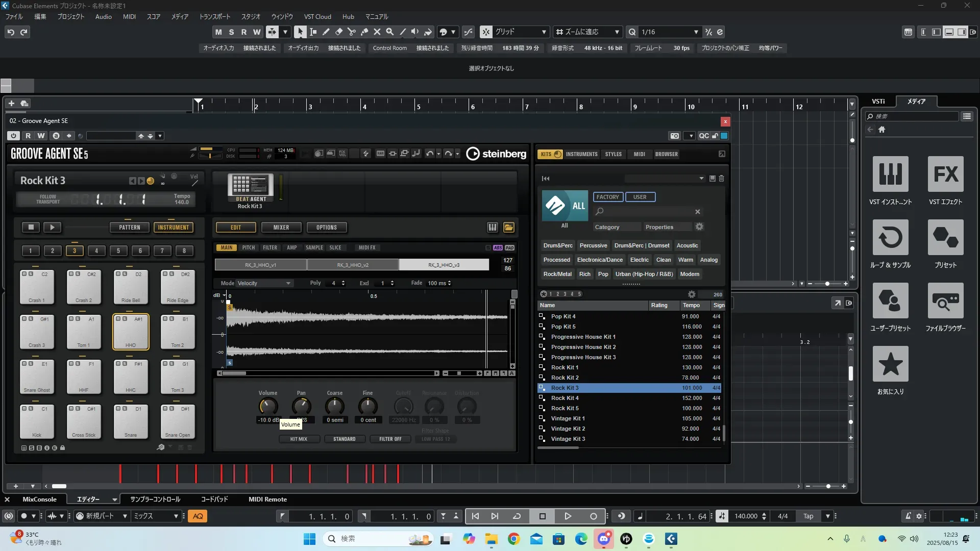Click the MIXER button in Groove Agent
This screenshot has height=551, width=980.
point(281,228)
